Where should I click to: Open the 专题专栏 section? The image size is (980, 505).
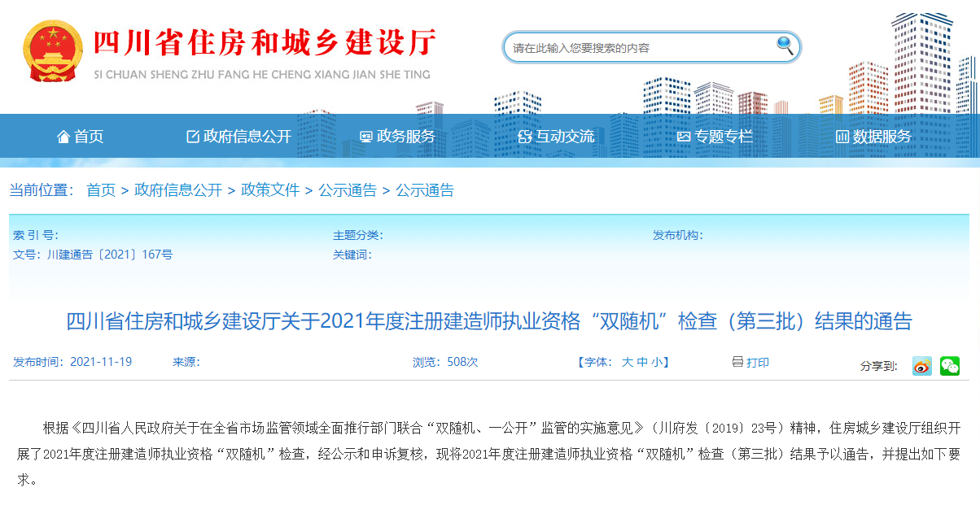point(721,136)
